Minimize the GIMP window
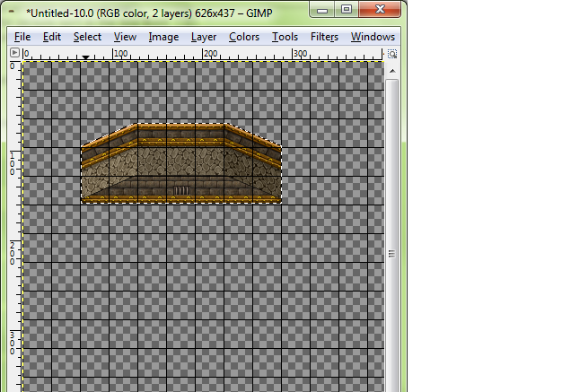This screenshot has height=392, width=562. [x=322, y=10]
